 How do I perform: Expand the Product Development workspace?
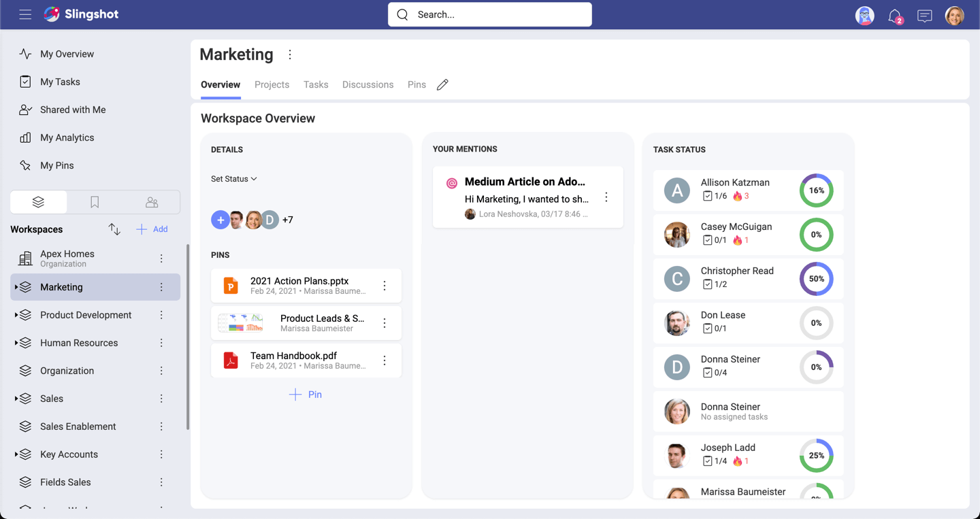16,315
